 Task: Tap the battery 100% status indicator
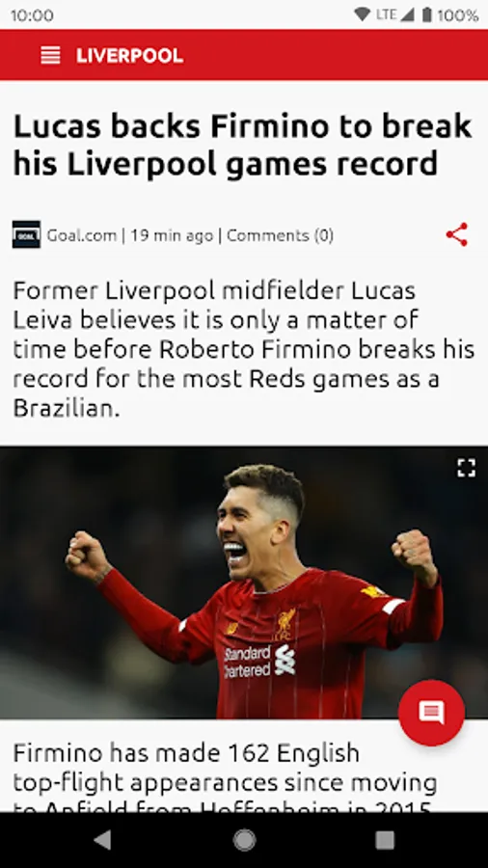pyautogui.click(x=449, y=14)
